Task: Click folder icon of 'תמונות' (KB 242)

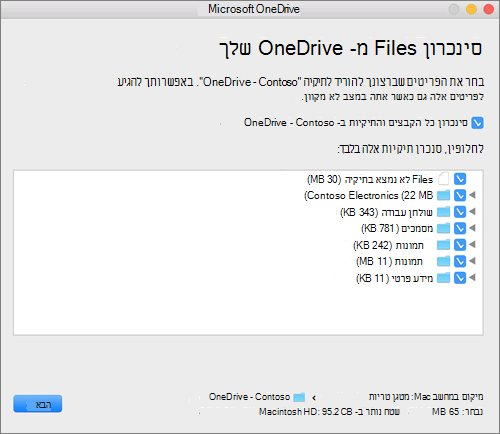Action: (x=444, y=245)
